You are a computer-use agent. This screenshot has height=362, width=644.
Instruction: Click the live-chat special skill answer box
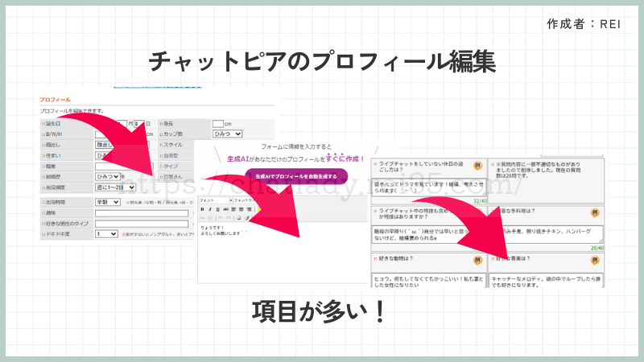[429, 234]
